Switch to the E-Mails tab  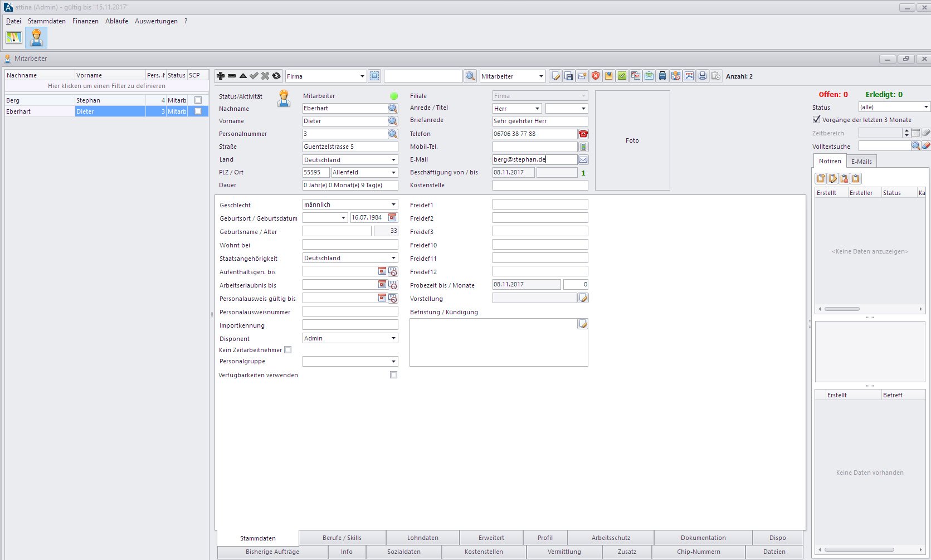point(861,162)
